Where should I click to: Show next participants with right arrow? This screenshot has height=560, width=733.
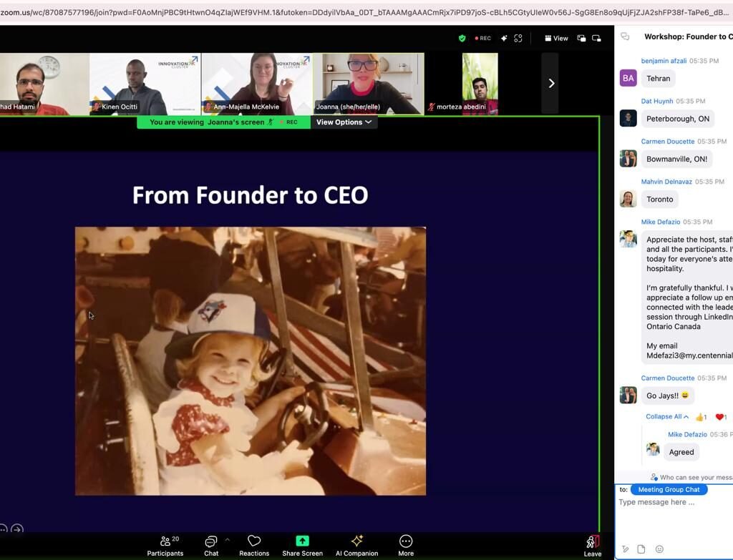pyautogui.click(x=550, y=84)
